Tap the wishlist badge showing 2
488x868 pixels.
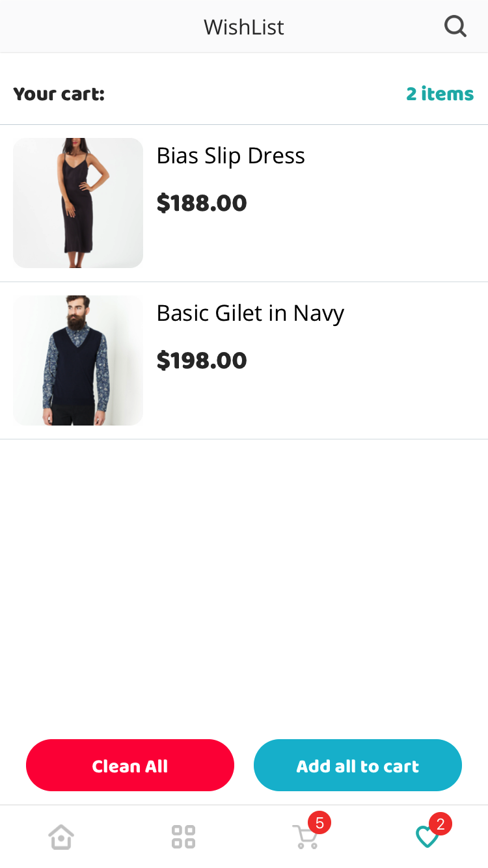(x=441, y=824)
